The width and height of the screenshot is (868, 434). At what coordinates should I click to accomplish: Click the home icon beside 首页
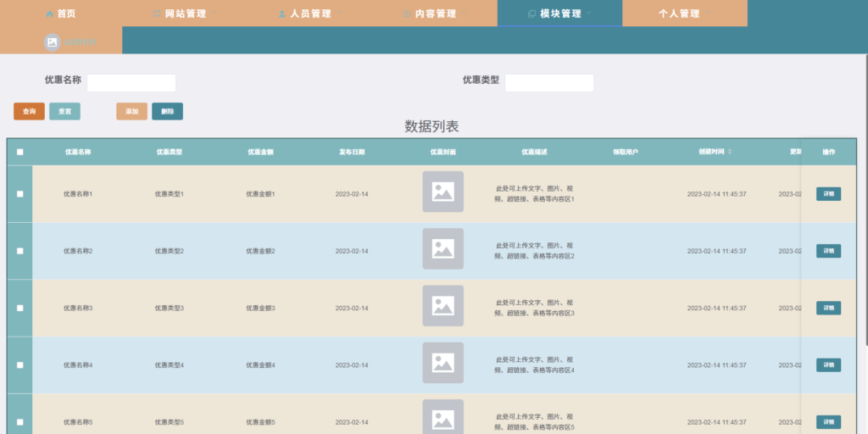point(50,14)
